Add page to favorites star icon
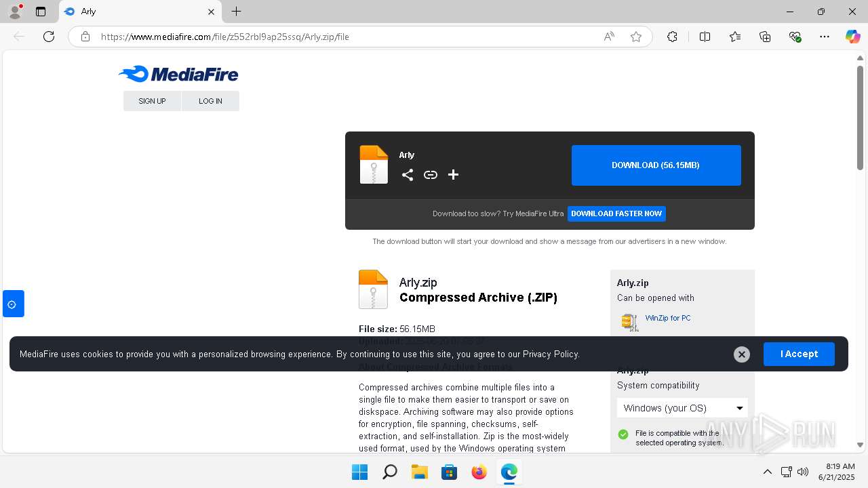 636,37
